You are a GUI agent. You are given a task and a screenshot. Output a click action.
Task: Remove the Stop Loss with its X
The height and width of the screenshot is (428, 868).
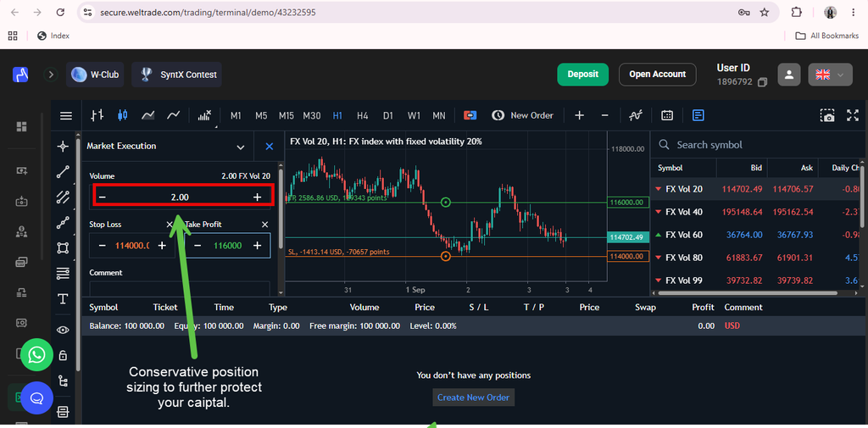point(170,225)
